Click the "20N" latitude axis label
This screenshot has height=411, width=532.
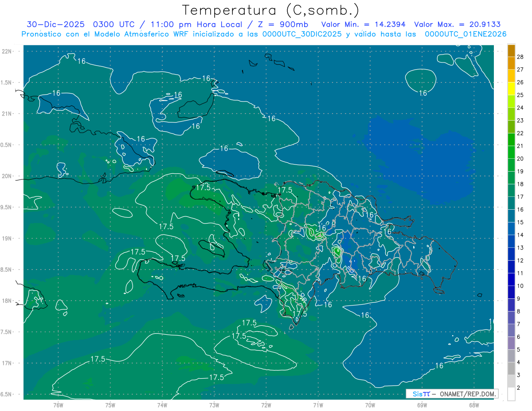tap(7, 176)
